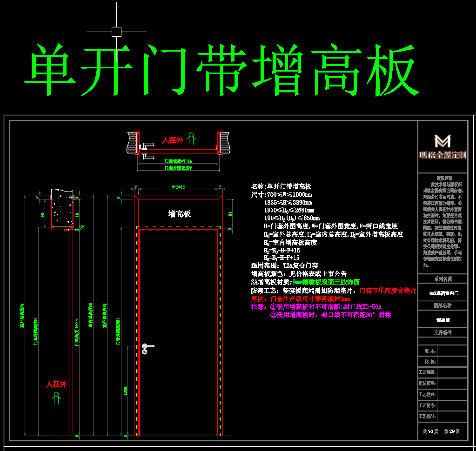Click the M logo in the title block
Image resolution: width=476 pixels, height=451 pixels.
coord(442,140)
